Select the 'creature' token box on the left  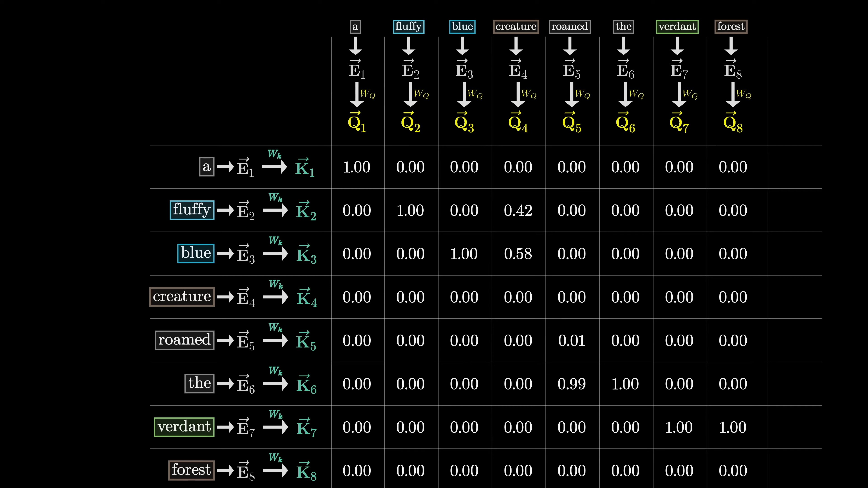point(182,297)
